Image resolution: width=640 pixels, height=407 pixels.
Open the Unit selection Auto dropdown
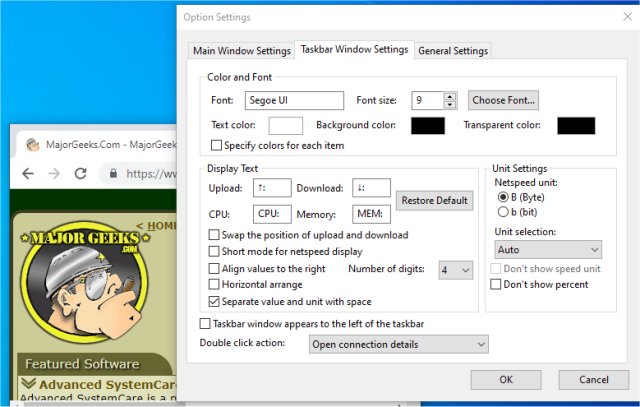tap(548, 249)
